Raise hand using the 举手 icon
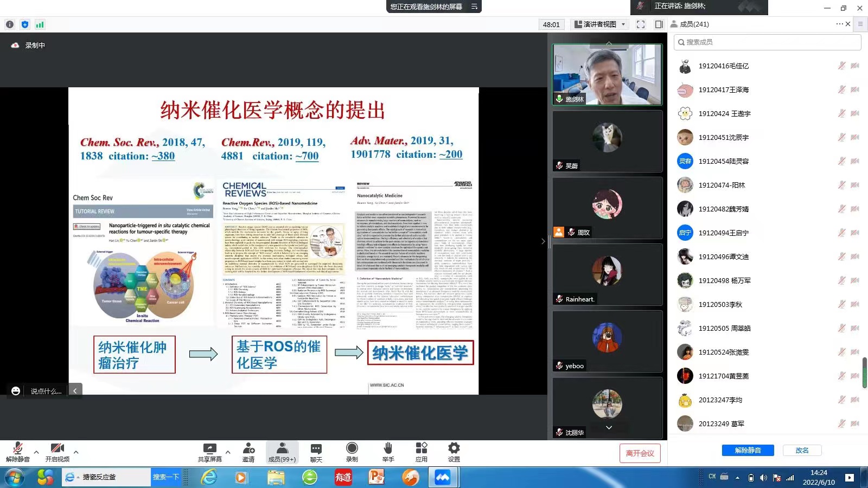868x488 pixels. [388, 452]
